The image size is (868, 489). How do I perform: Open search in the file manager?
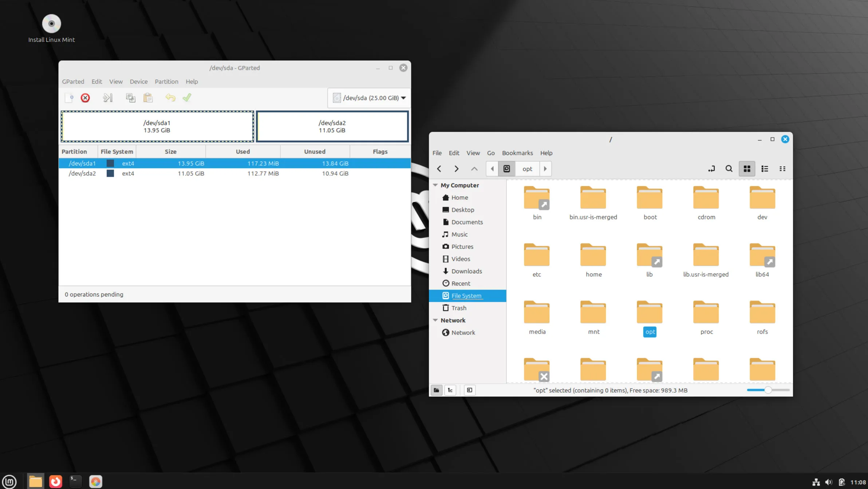click(x=729, y=168)
